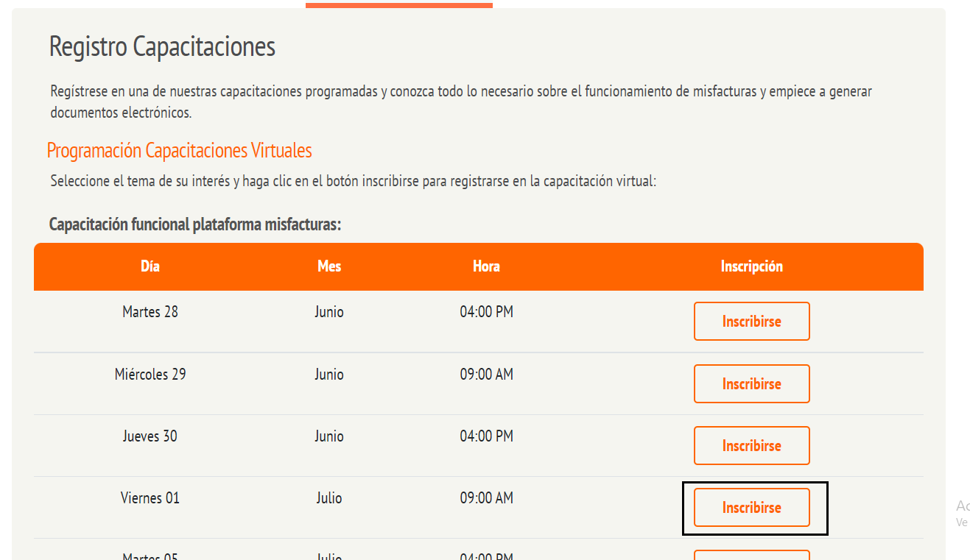Image resolution: width=970 pixels, height=560 pixels.
Task: Click the Jueves 30 day cell
Action: tap(150, 436)
